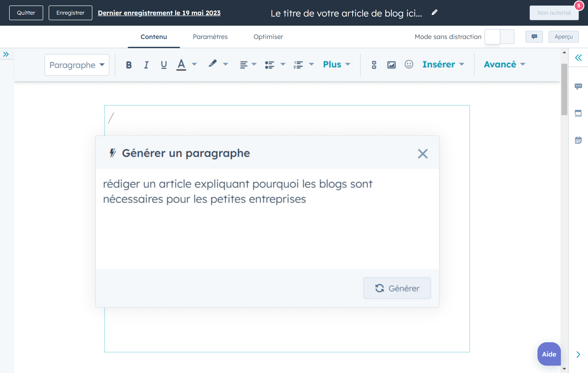Insert an image with the image icon
This screenshot has width=588, height=373.
(391, 65)
